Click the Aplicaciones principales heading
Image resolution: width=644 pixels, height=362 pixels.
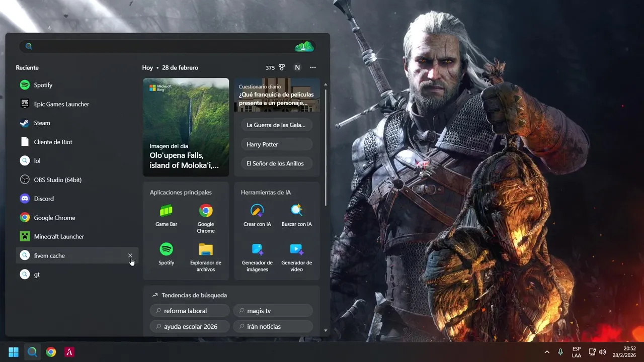[x=181, y=193]
